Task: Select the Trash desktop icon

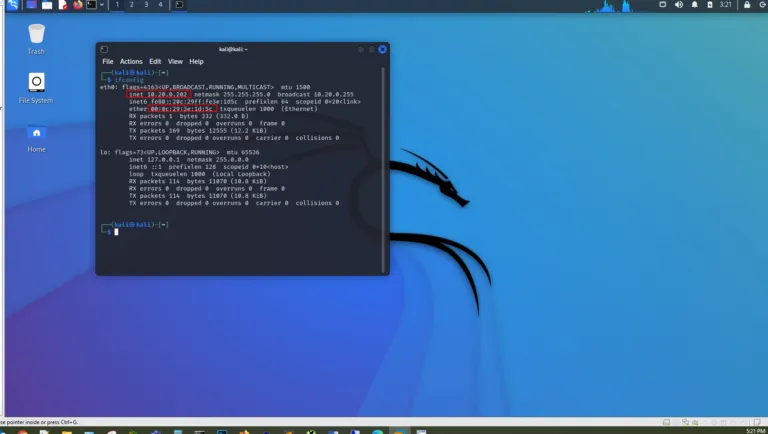Action: click(x=36, y=39)
